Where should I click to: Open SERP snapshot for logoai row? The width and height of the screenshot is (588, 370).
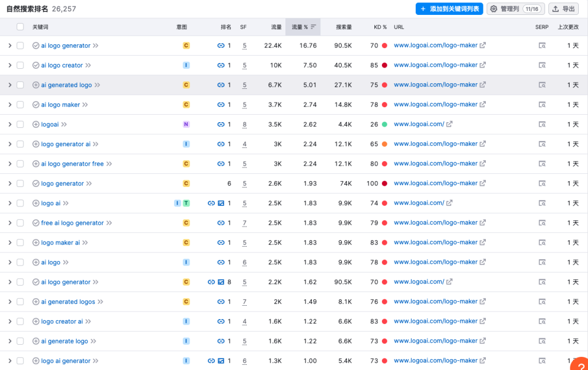pyautogui.click(x=542, y=124)
